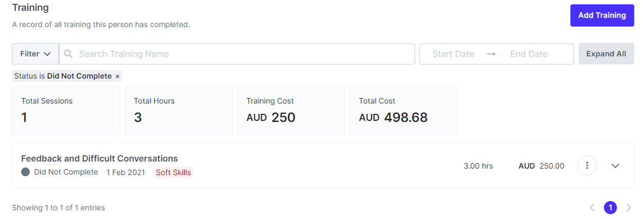This screenshot has height=219, width=644.
Task: Click the Total Hours summary card
Action: [x=179, y=111]
